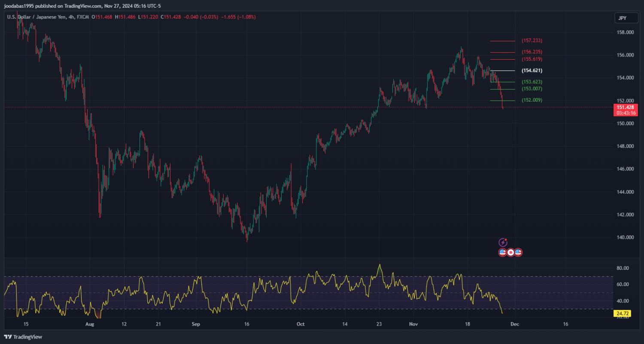Click the Aug label on the time axis

(89, 324)
